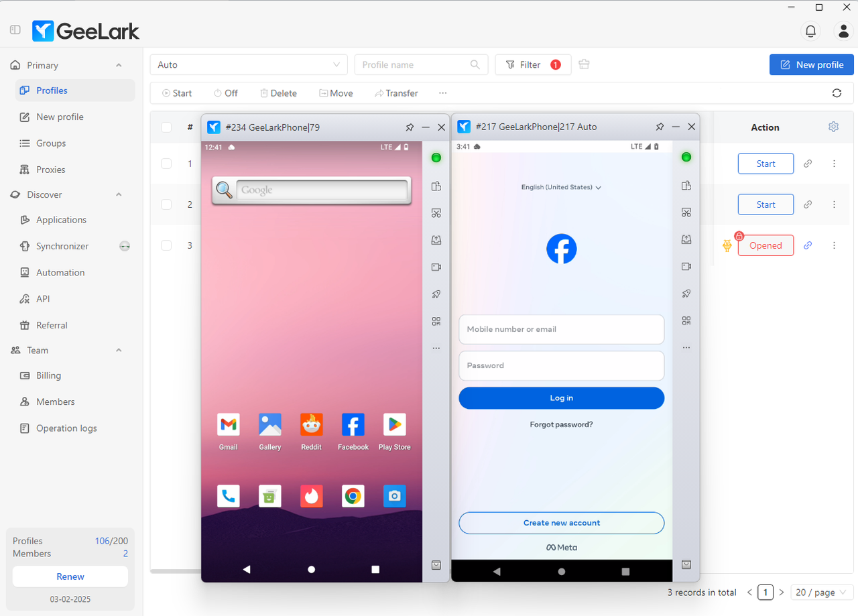This screenshot has height=616, width=858.
Task: Click the Facebook Password field
Action: 561,365
